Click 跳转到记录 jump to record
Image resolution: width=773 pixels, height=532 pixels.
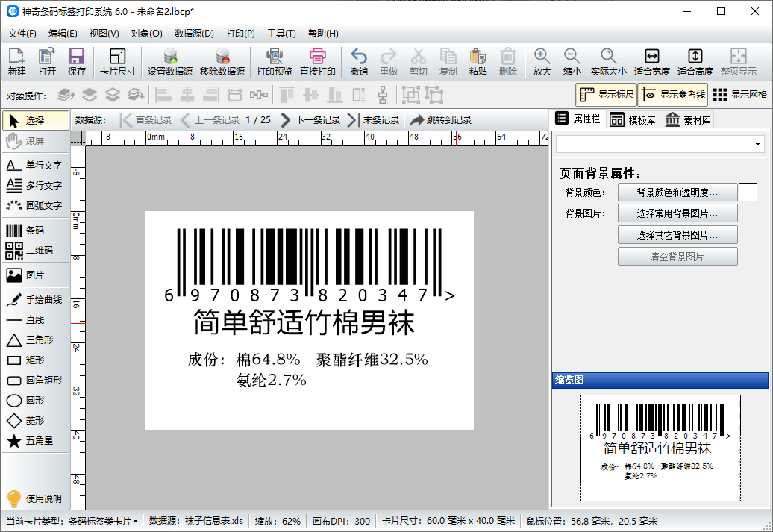[x=441, y=120]
